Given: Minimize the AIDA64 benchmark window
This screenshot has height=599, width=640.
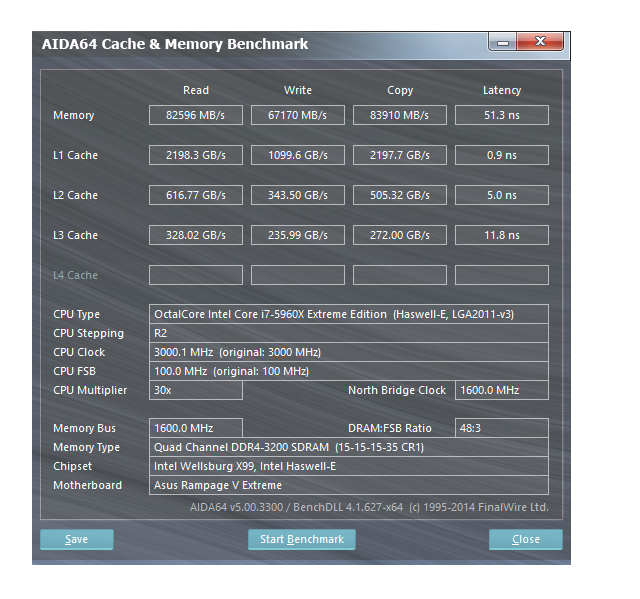Looking at the screenshot, I should [x=502, y=42].
